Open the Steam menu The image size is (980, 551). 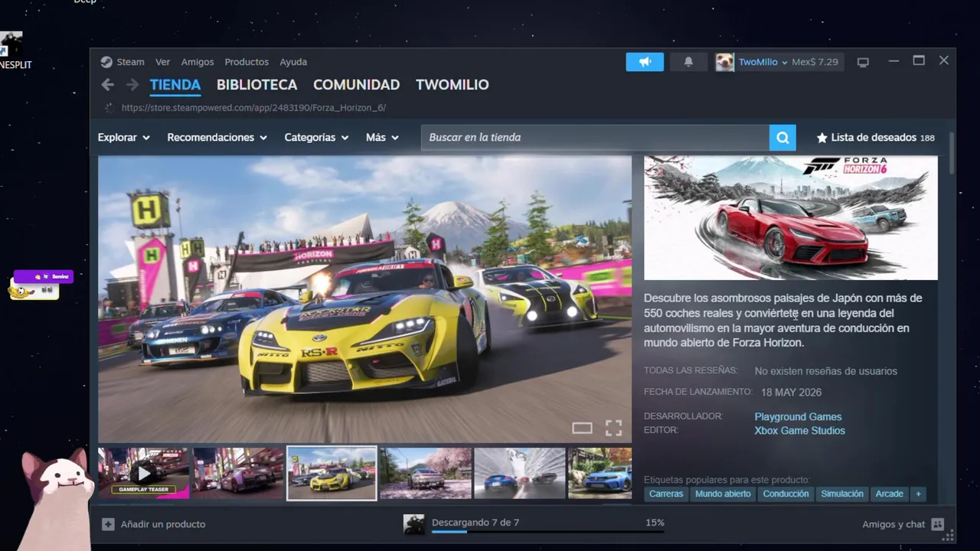[x=130, y=62]
